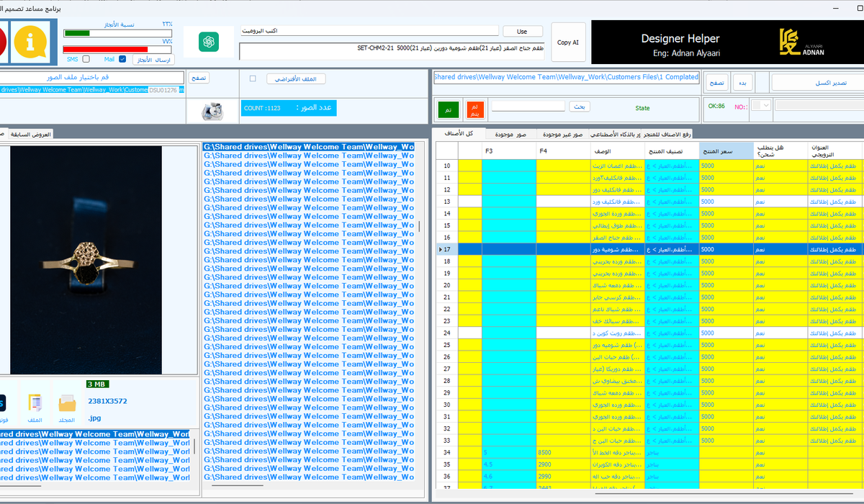Click سعر المنتج column header

point(726,151)
